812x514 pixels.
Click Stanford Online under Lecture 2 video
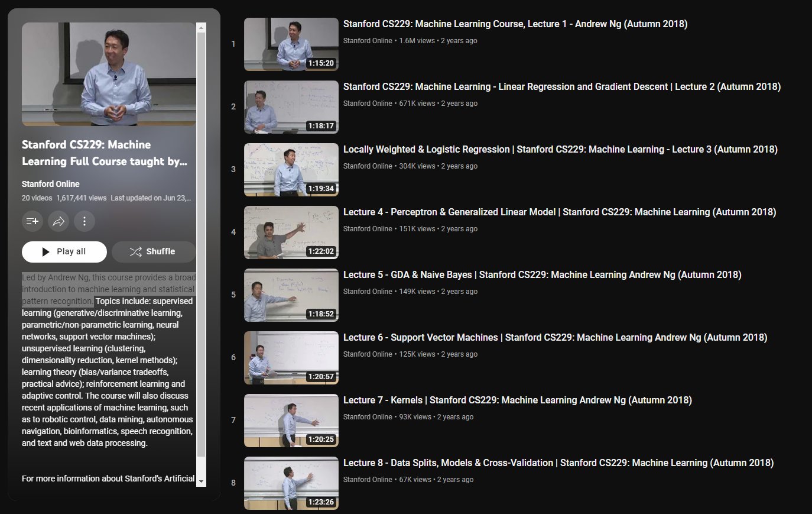pos(368,104)
